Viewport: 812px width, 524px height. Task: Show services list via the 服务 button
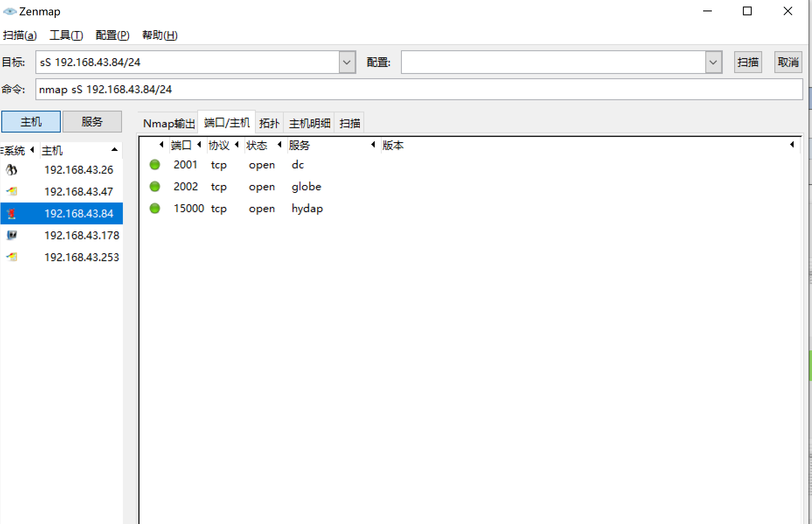point(92,122)
